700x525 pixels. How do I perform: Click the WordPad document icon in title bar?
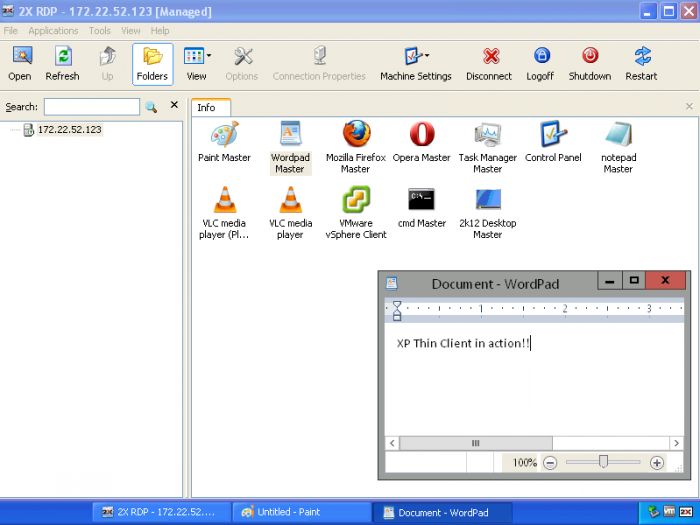tap(392, 283)
